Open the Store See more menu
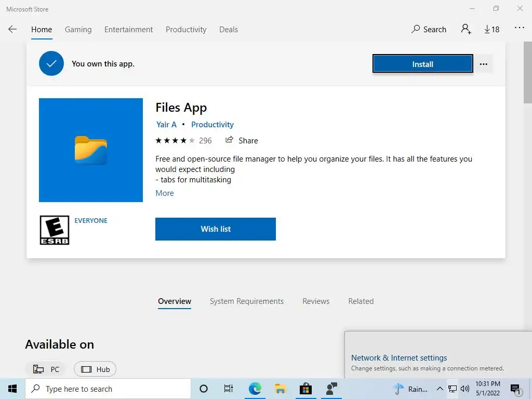This screenshot has width=532, height=399. (520, 28)
